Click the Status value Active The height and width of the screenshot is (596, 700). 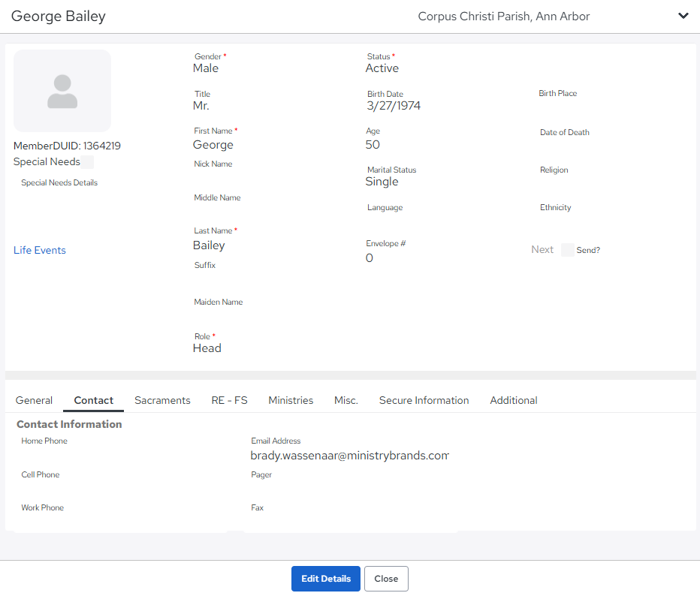click(x=382, y=68)
